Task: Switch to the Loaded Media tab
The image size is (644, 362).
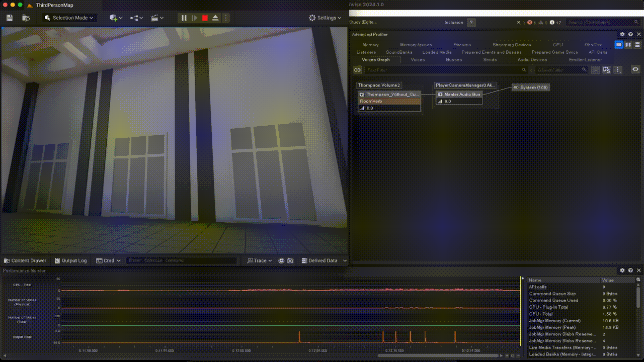Action: coord(437,52)
